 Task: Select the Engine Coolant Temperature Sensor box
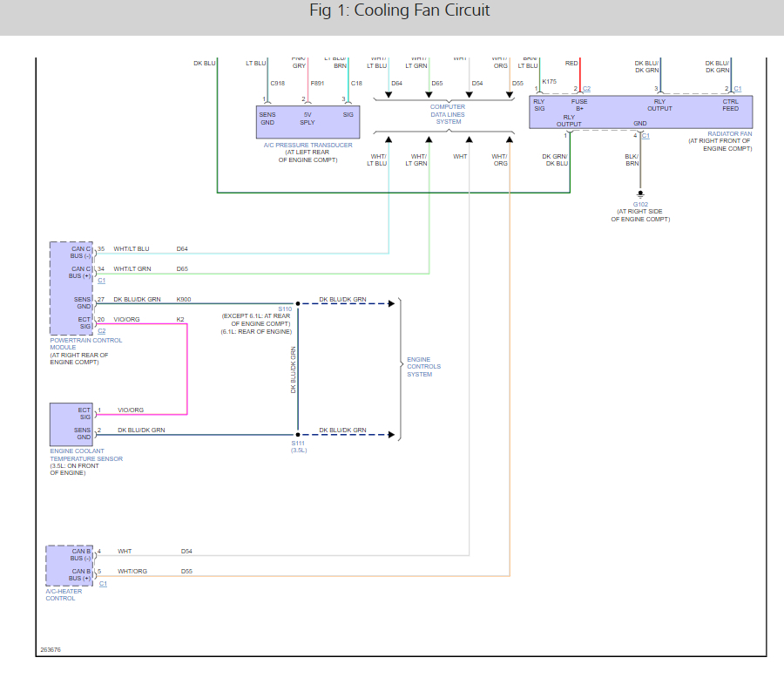point(71,424)
